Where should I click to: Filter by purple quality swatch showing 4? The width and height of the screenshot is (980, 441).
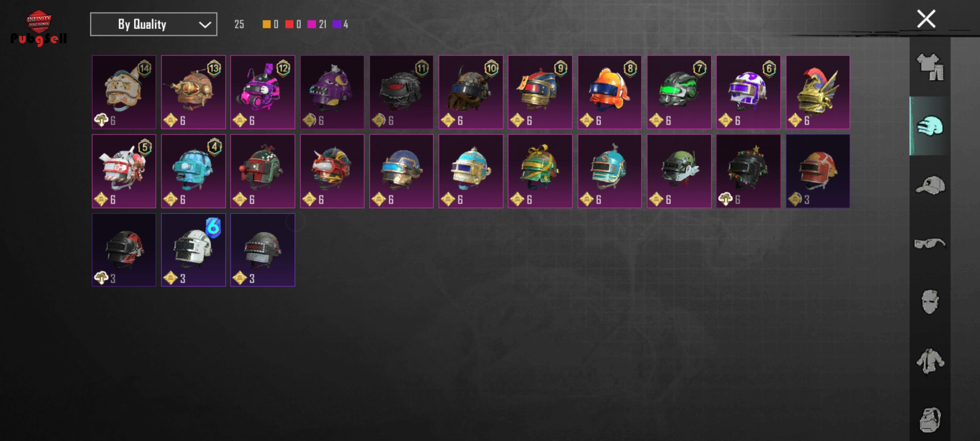(341, 24)
